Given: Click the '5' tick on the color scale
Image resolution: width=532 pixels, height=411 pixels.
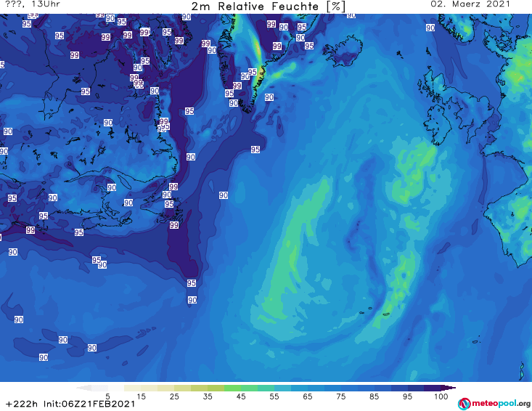Looking at the screenshot, I should (x=107, y=396).
